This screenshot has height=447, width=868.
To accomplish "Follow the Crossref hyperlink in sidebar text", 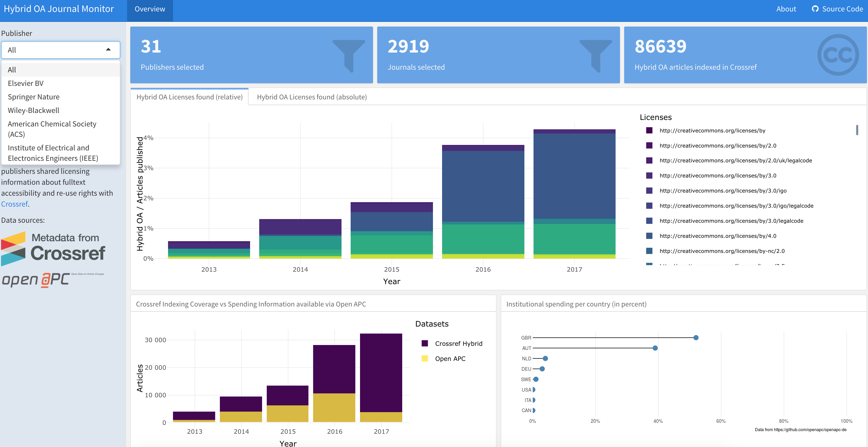I will point(14,204).
